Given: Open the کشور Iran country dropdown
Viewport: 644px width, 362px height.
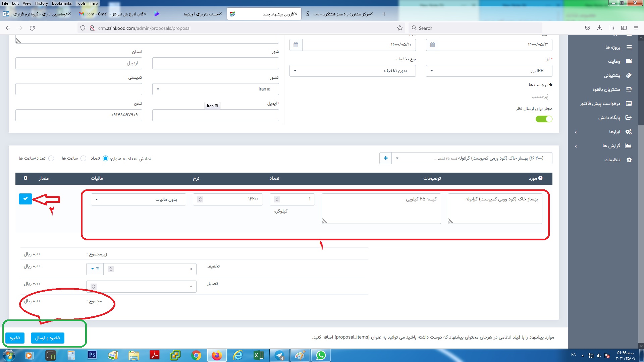Looking at the screenshot, I should coord(215,89).
